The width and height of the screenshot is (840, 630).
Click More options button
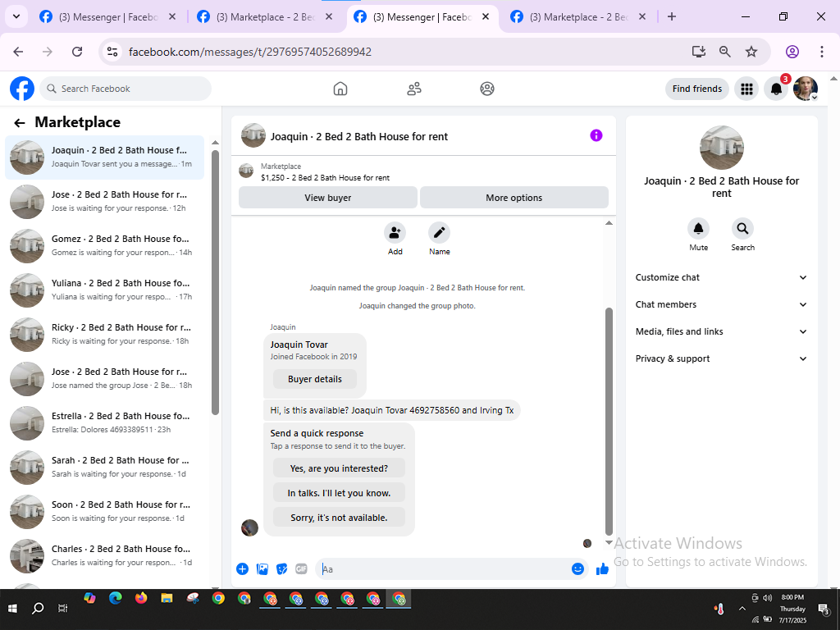pos(514,198)
